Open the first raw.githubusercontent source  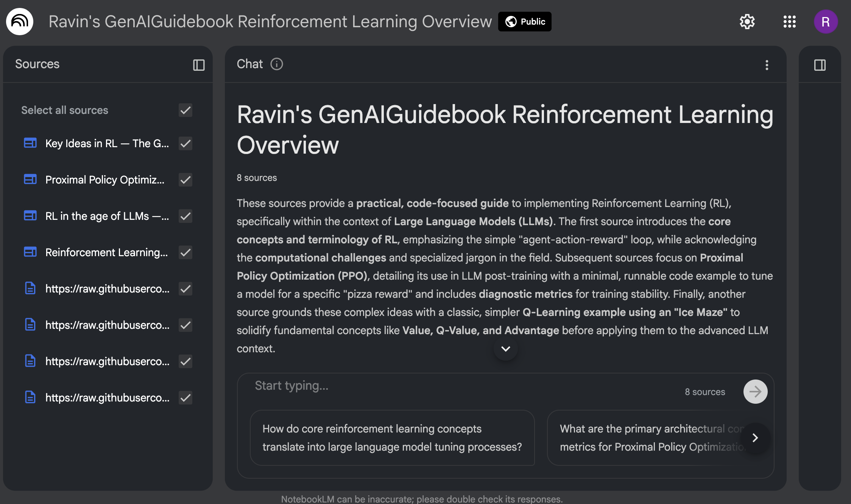[x=107, y=289]
